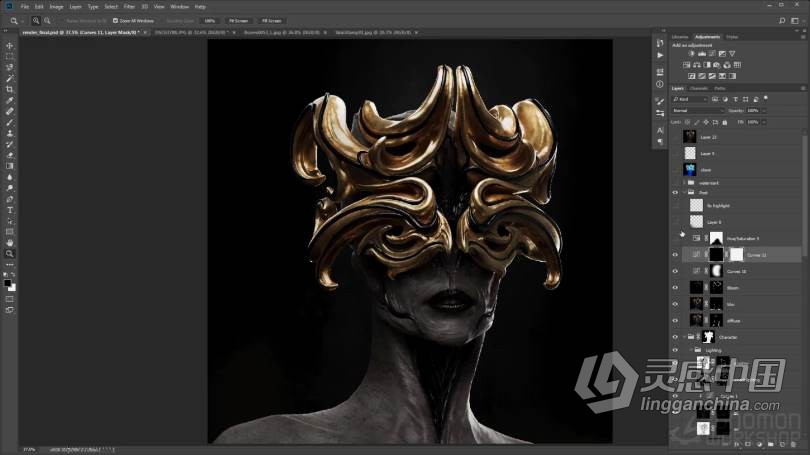Open the search icon at top right
The height and width of the screenshot is (455, 810).
tap(782, 21)
